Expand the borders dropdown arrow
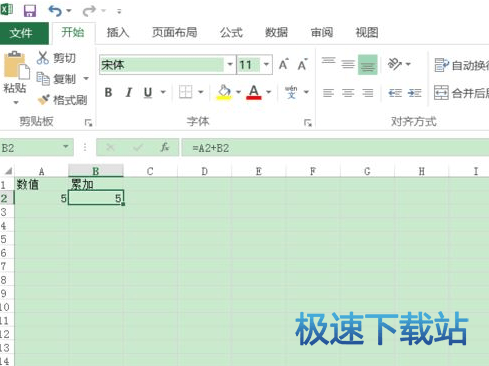 click(x=201, y=92)
